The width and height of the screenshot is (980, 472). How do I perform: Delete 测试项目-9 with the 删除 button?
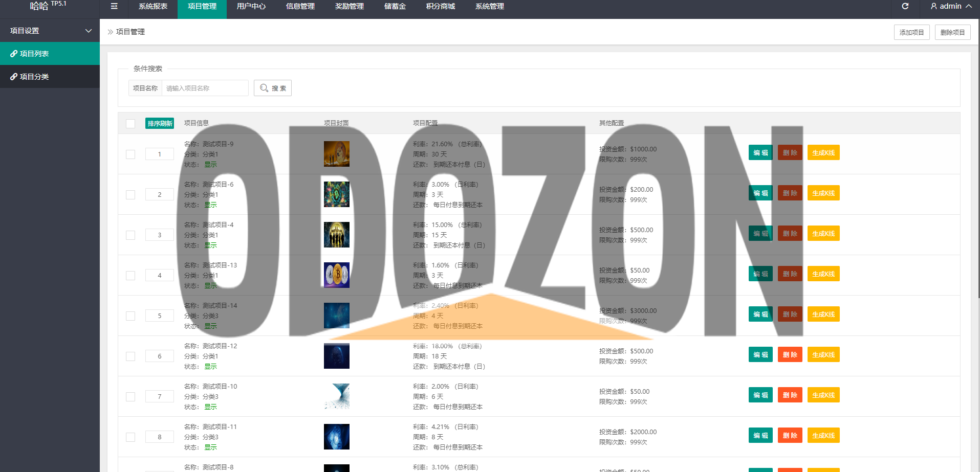pos(790,152)
